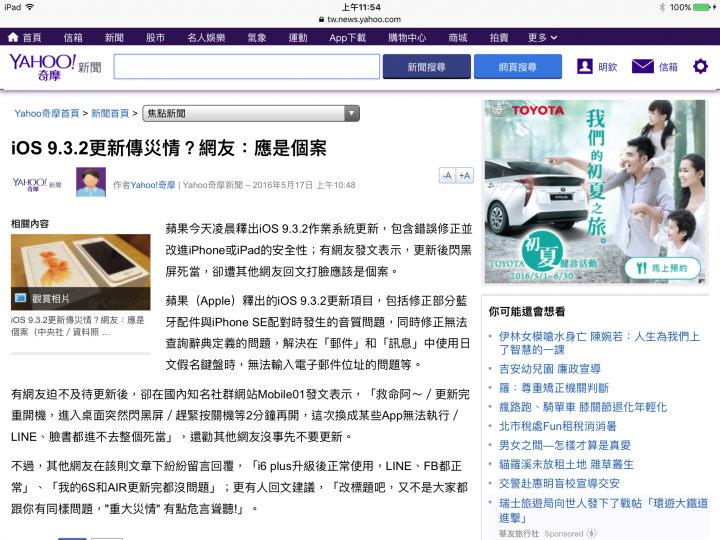Click the 明欽 username link
The image size is (720, 540).
tap(608, 67)
